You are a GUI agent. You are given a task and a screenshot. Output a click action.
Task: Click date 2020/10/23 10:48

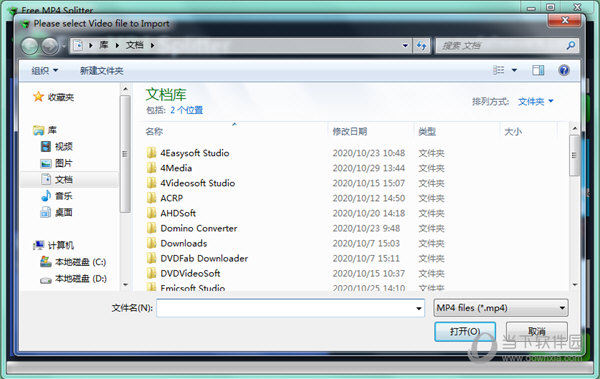pyautogui.click(x=368, y=153)
